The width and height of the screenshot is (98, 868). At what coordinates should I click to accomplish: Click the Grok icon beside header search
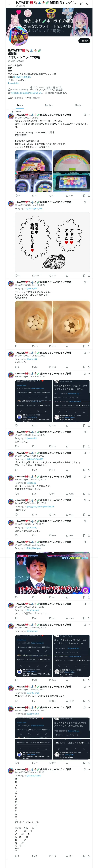click(81, 4)
